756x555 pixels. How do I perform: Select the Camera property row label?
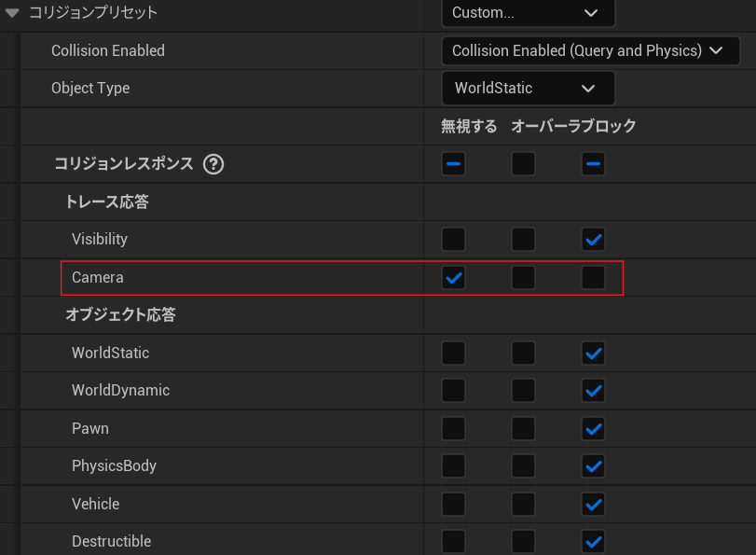click(98, 278)
